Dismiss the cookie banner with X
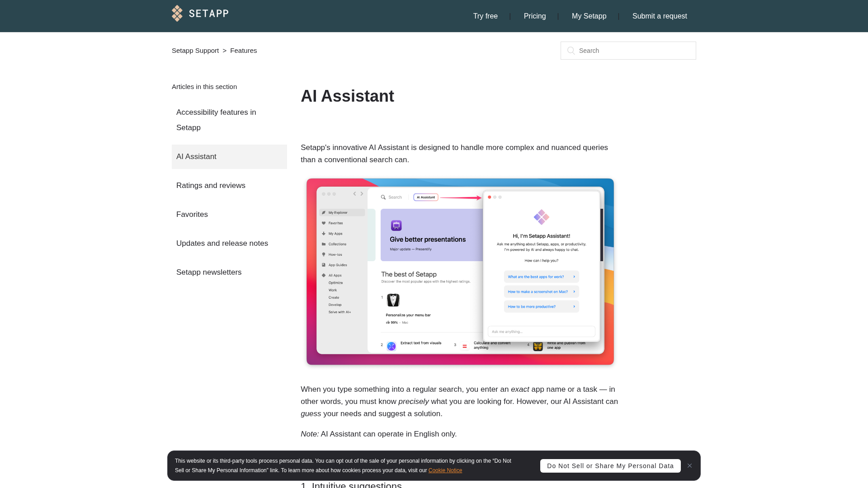Image resolution: width=868 pixels, height=488 pixels. [689, 466]
